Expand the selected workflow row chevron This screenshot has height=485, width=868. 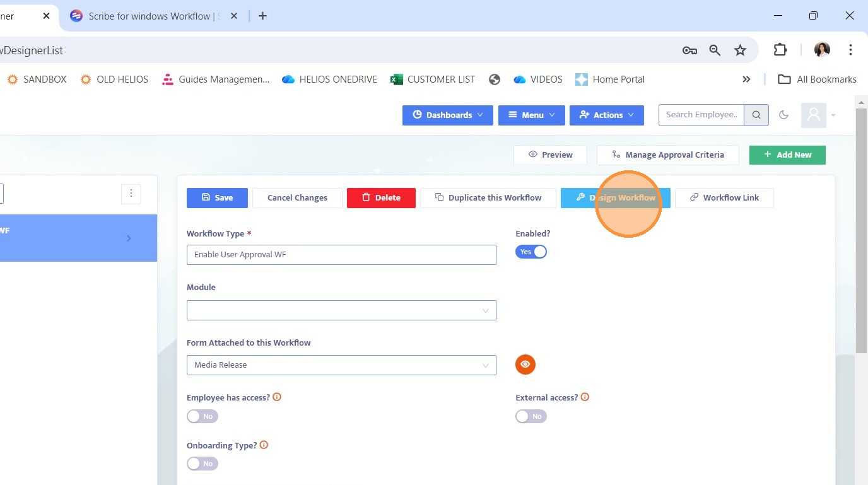(129, 238)
